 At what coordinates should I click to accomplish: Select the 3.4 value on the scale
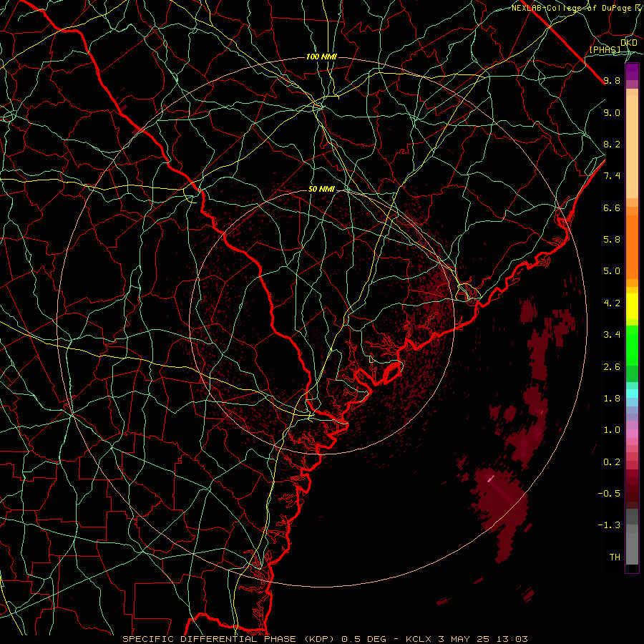[612, 335]
